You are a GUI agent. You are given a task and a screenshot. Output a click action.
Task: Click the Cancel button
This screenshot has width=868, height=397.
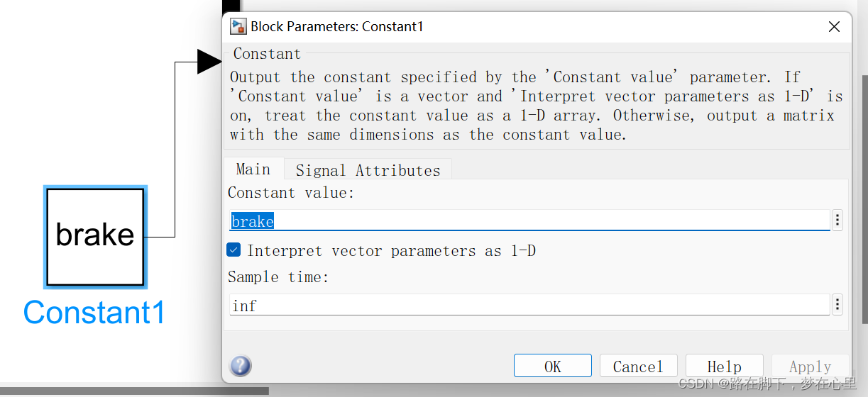(x=638, y=366)
